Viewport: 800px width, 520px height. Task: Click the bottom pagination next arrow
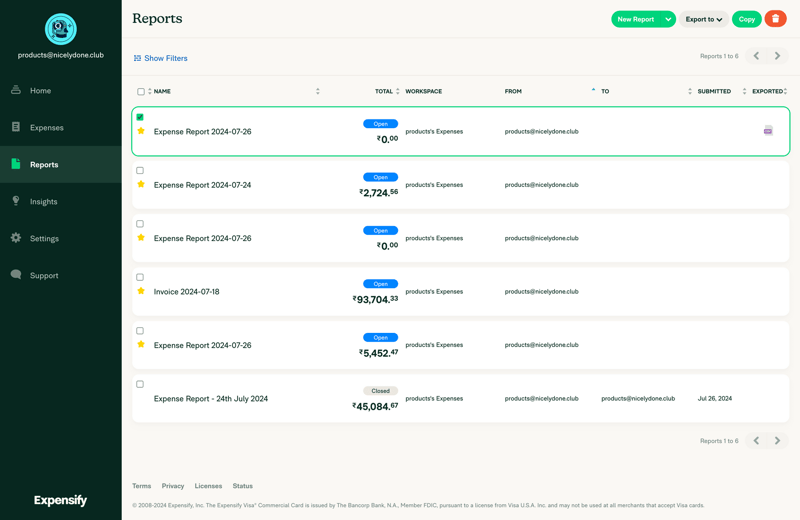click(777, 440)
